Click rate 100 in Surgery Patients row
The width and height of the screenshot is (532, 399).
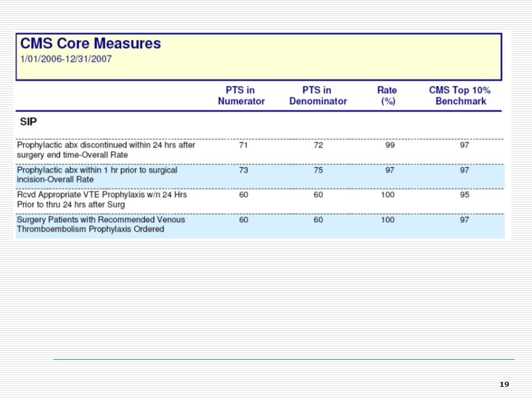388,220
